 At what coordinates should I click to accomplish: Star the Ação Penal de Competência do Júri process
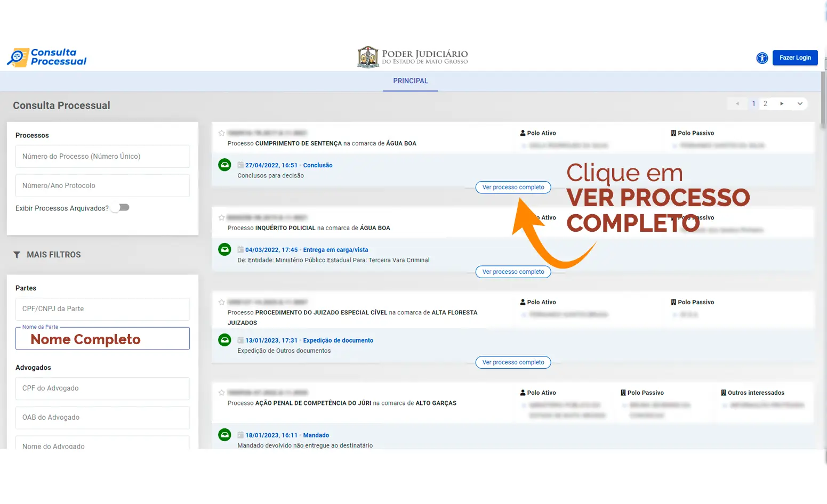click(221, 393)
